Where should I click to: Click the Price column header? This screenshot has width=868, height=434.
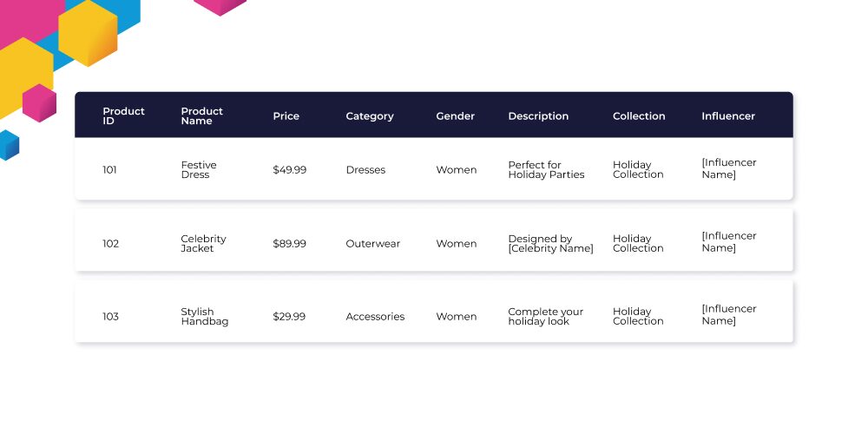tap(286, 116)
